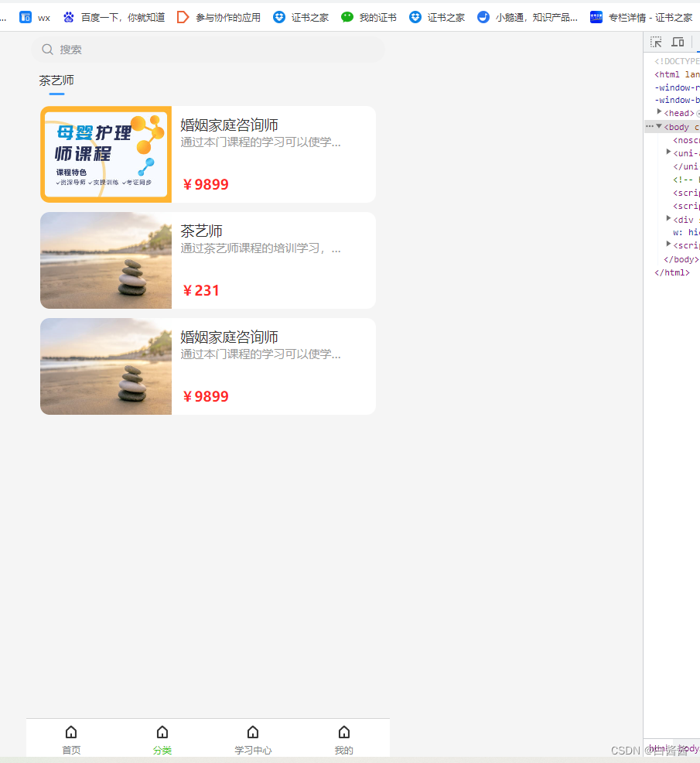Click the 参与协作的应用 bookmark icon
Image resolution: width=700 pixels, height=763 pixels.
tap(185, 16)
